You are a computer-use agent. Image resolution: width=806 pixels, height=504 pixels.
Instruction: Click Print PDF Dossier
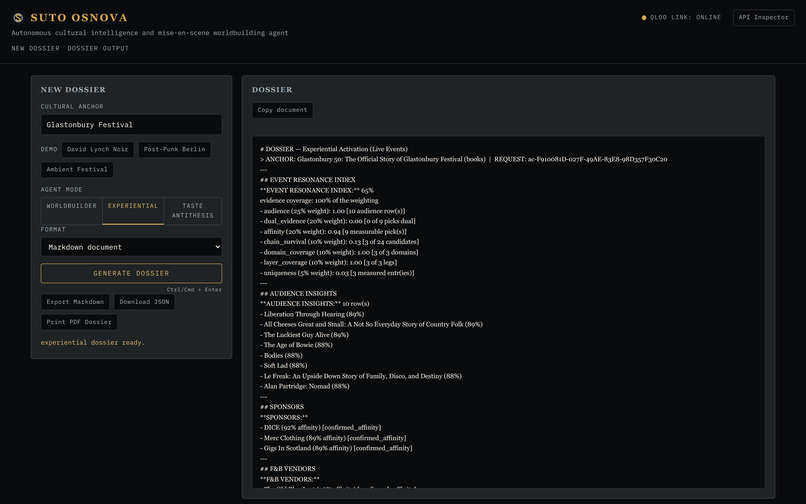pyautogui.click(x=79, y=322)
